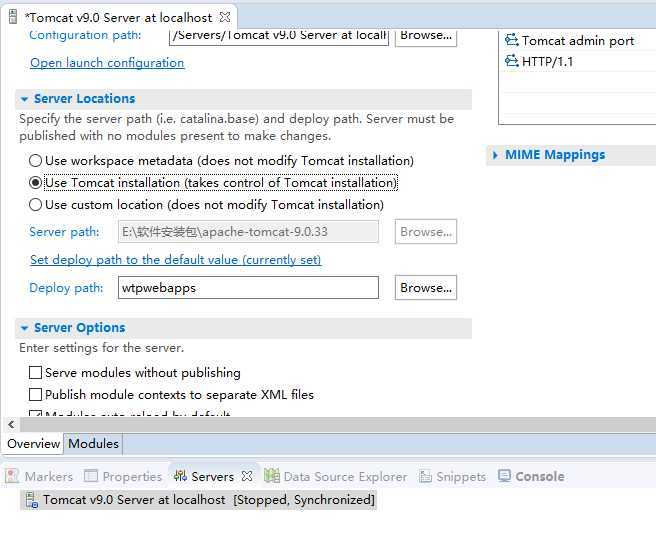Image resolution: width=656 pixels, height=540 pixels.
Task: Click Open launch configuration link
Action: click(107, 63)
